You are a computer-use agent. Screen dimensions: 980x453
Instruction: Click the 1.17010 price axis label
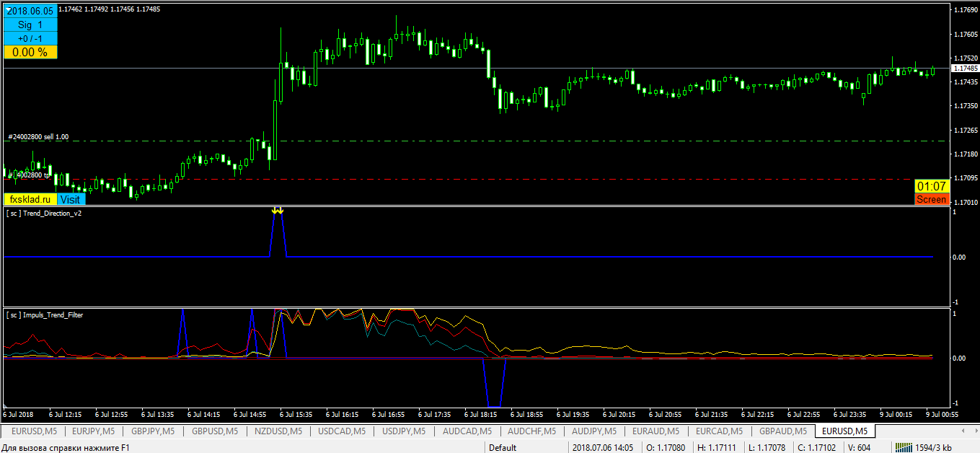(966, 203)
